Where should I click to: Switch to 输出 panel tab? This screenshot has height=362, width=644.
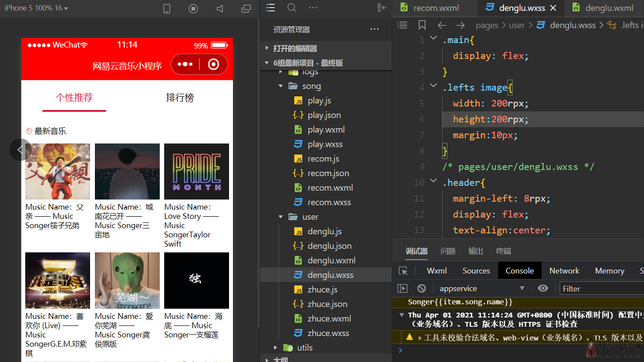pyautogui.click(x=476, y=251)
